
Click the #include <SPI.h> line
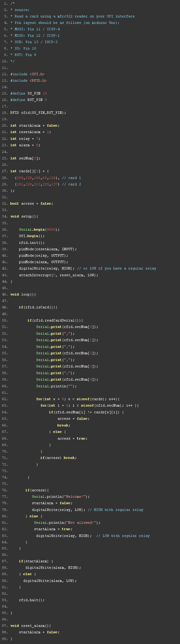(27, 74)
